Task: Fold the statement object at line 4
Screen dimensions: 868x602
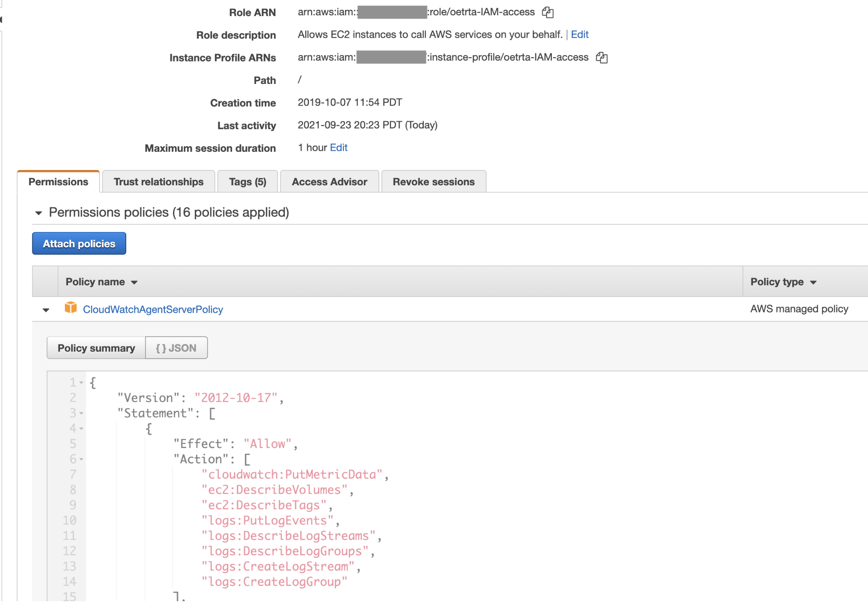Action: [x=81, y=429]
